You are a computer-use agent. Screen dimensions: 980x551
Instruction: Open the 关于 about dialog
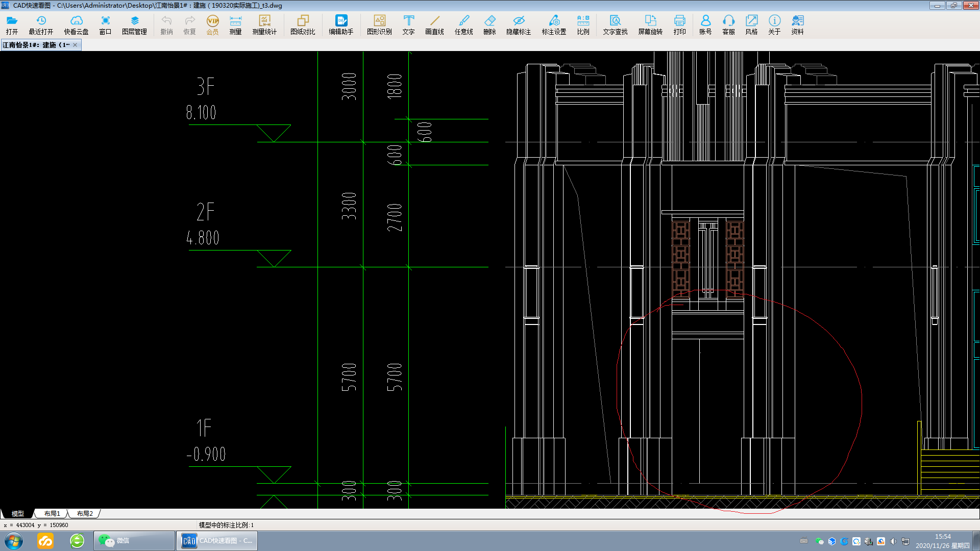774,25
